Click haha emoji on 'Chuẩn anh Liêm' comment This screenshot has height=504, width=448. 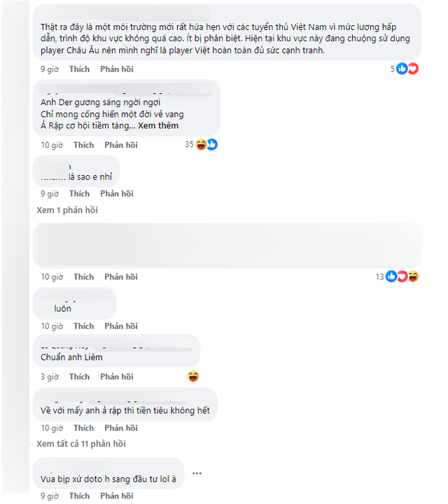click(193, 377)
